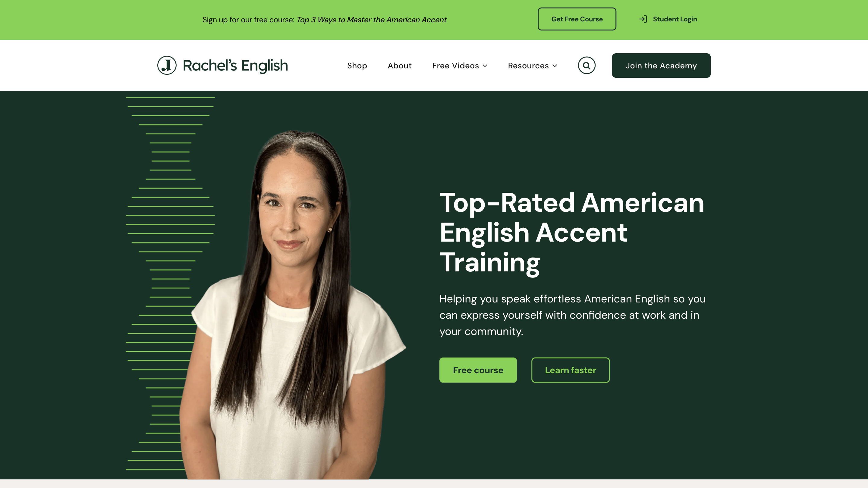Click the Learn faster outlined button
The height and width of the screenshot is (488, 868).
point(571,370)
